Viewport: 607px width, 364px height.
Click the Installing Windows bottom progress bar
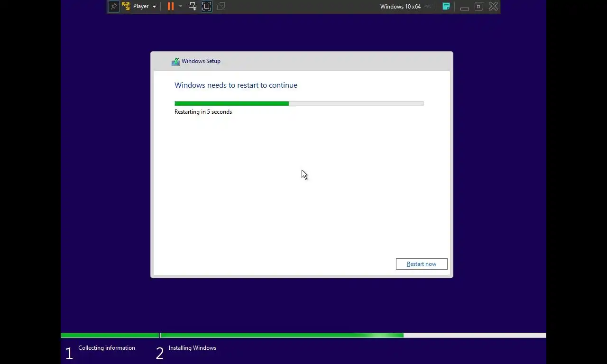click(x=353, y=336)
